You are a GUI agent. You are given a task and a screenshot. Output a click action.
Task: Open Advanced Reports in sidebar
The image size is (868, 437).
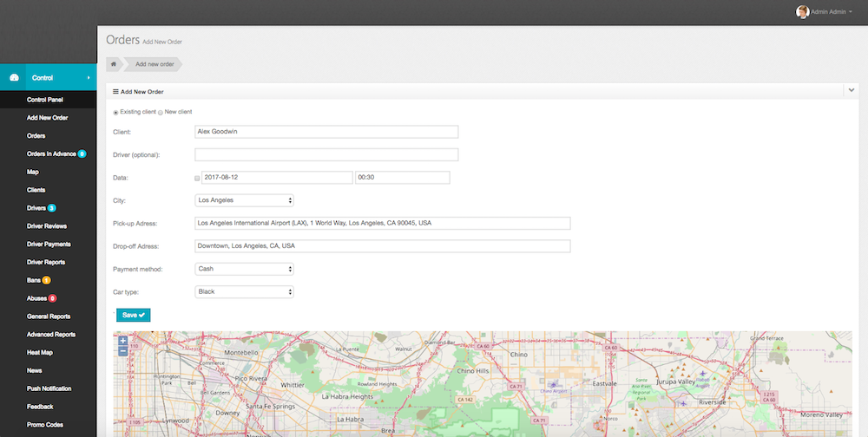pyautogui.click(x=51, y=335)
